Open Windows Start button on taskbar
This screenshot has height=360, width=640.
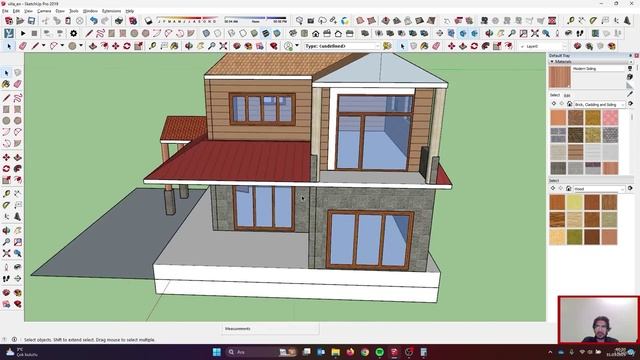217,352
